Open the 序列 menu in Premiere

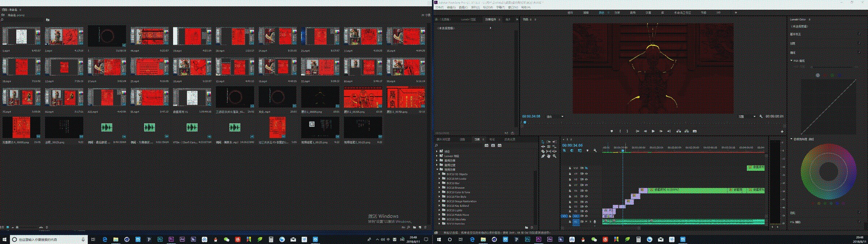[x=475, y=7]
